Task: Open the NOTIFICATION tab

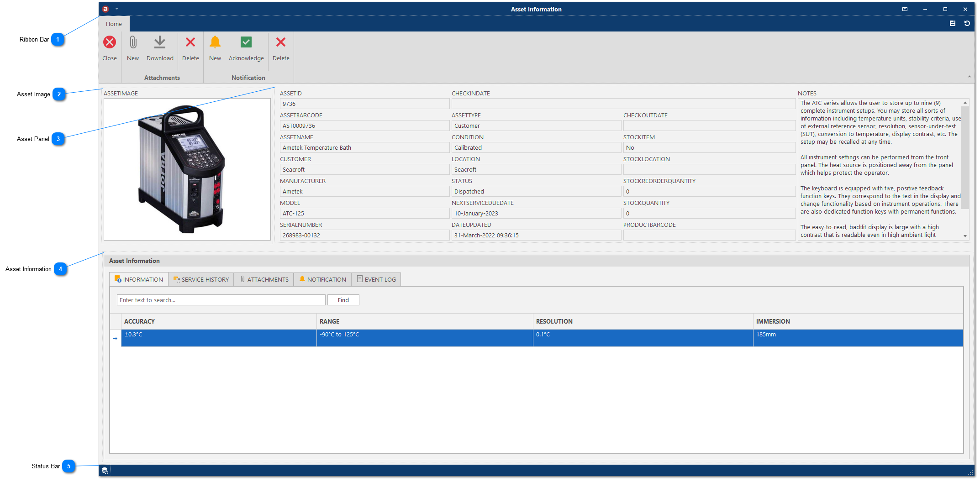Action: [x=323, y=279]
